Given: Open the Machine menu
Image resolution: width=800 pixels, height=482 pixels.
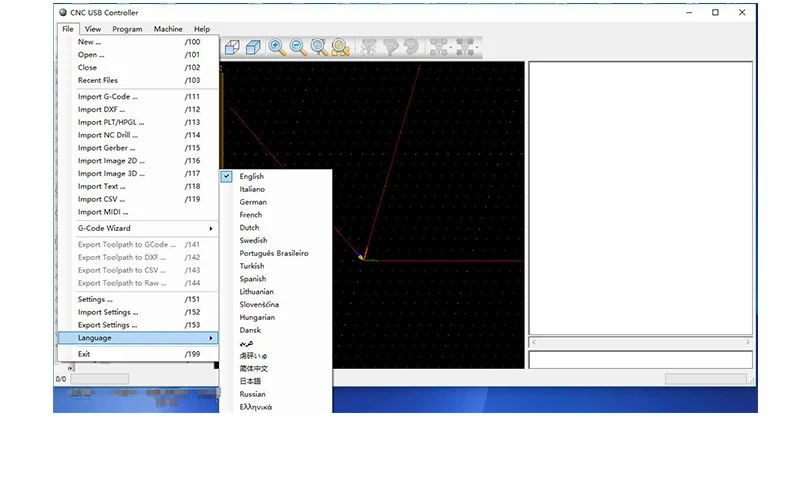Looking at the screenshot, I should click(x=168, y=29).
